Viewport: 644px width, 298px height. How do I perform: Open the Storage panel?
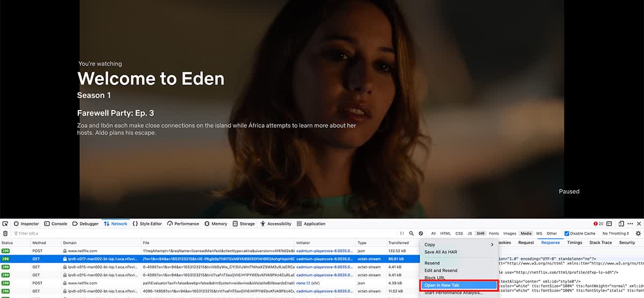point(244,224)
